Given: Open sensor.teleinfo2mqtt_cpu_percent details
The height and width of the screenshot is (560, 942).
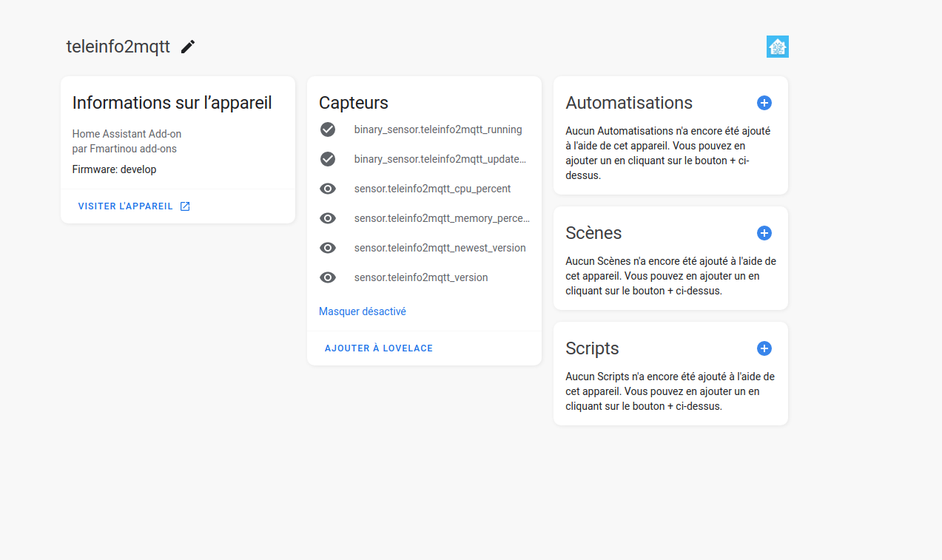Looking at the screenshot, I should pos(432,189).
